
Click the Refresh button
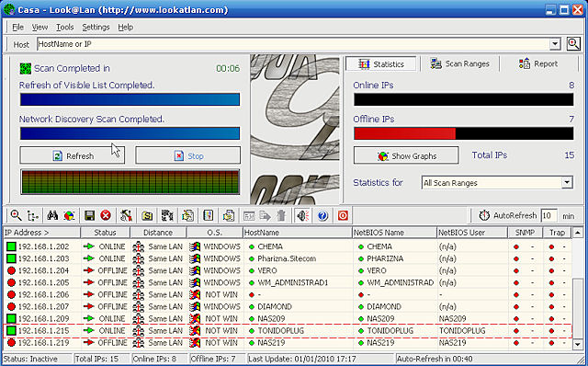click(72, 155)
